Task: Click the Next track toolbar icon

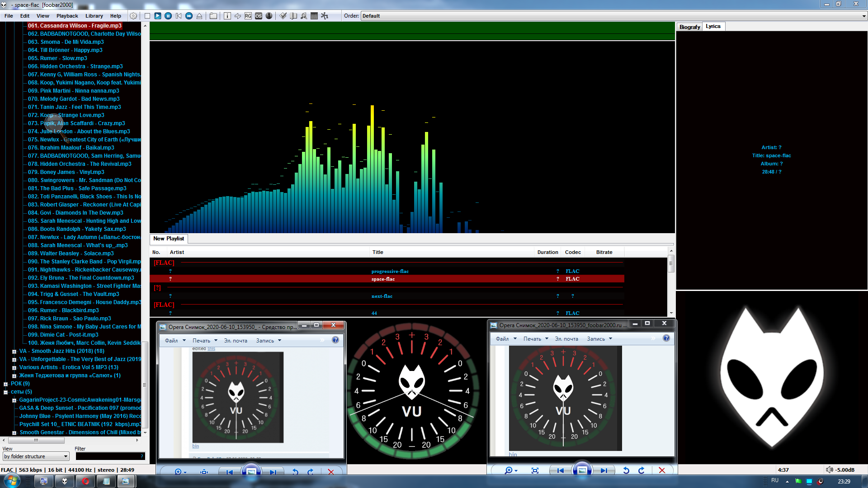Action: [189, 16]
